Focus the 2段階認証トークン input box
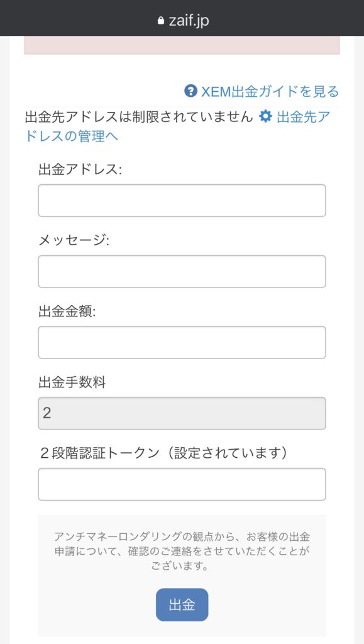 [182, 484]
